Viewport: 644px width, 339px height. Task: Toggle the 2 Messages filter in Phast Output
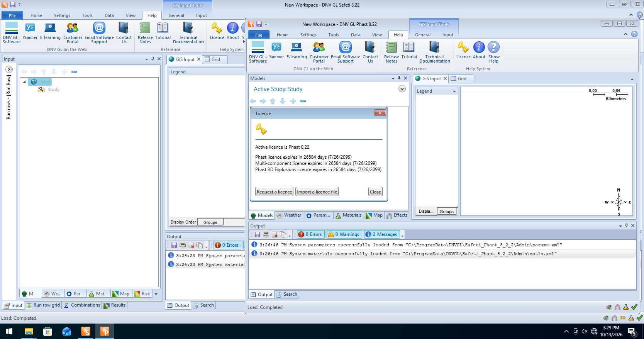point(381,234)
